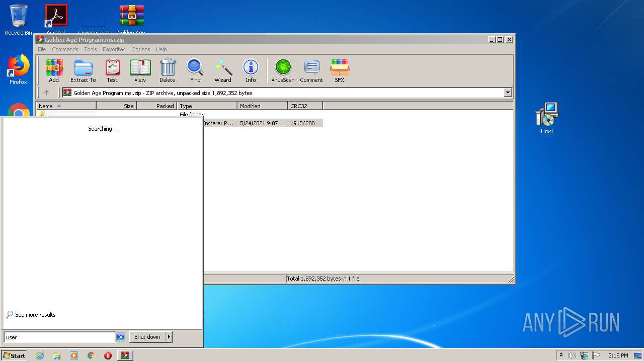Click the network tray icon
Image resolution: width=644 pixels, height=362 pixels.
[x=584, y=355]
